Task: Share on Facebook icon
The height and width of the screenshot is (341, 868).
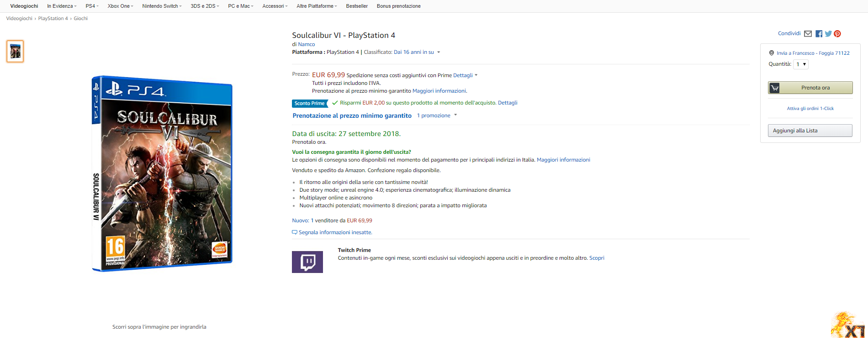Action: click(x=819, y=34)
